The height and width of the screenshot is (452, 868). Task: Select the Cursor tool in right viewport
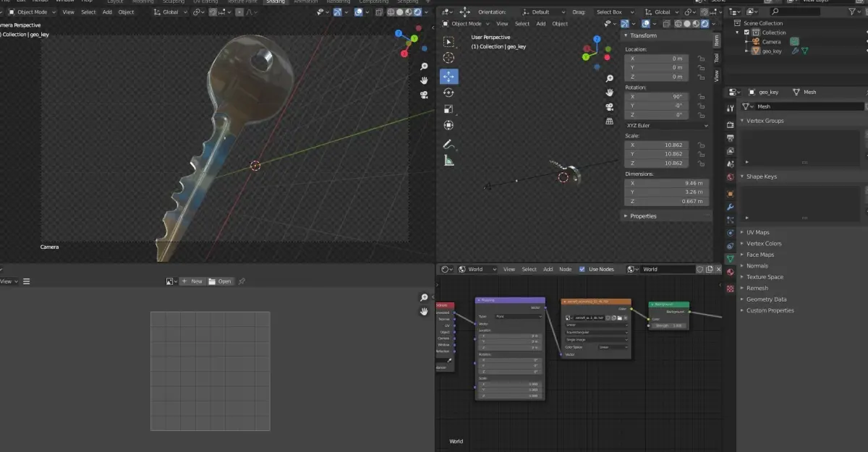448,58
